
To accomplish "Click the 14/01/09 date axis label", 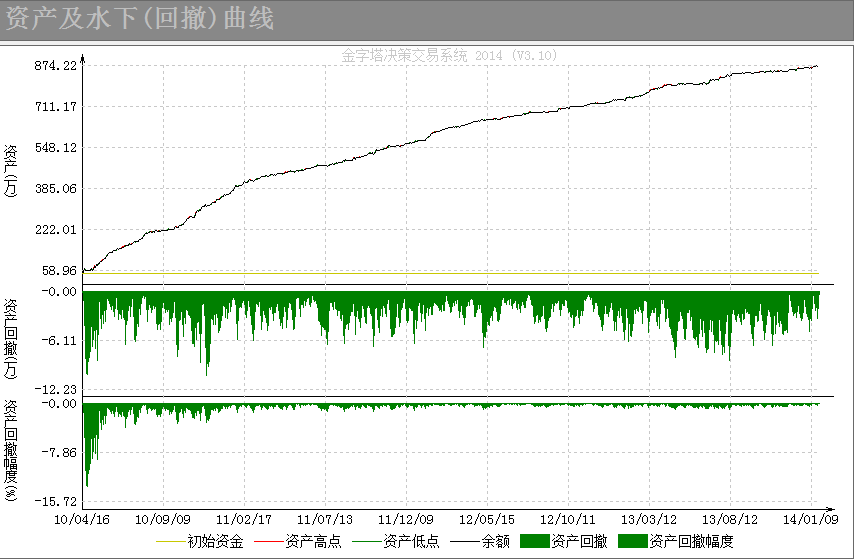I will point(811,519).
